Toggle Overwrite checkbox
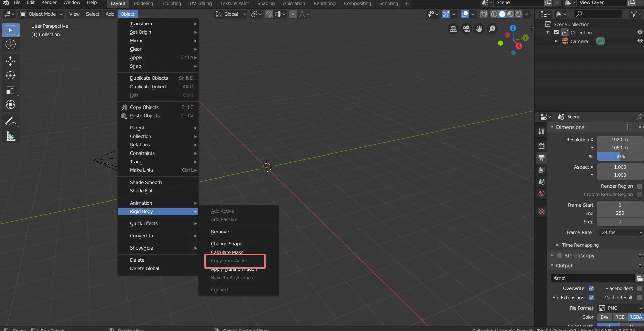644x331 pixels. pyautogui.click(x=591, y=289)
